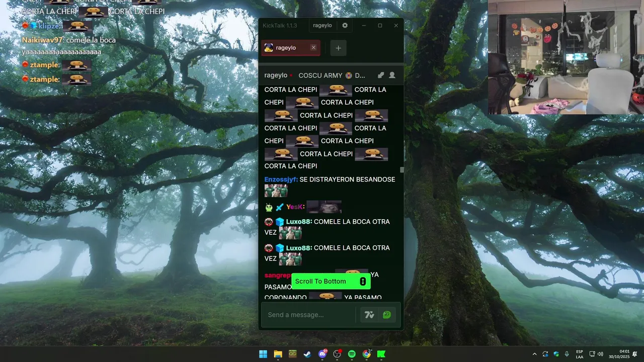Open Windows Security tray icon
This screenshot has width=644, height=362.
[556, 354]
